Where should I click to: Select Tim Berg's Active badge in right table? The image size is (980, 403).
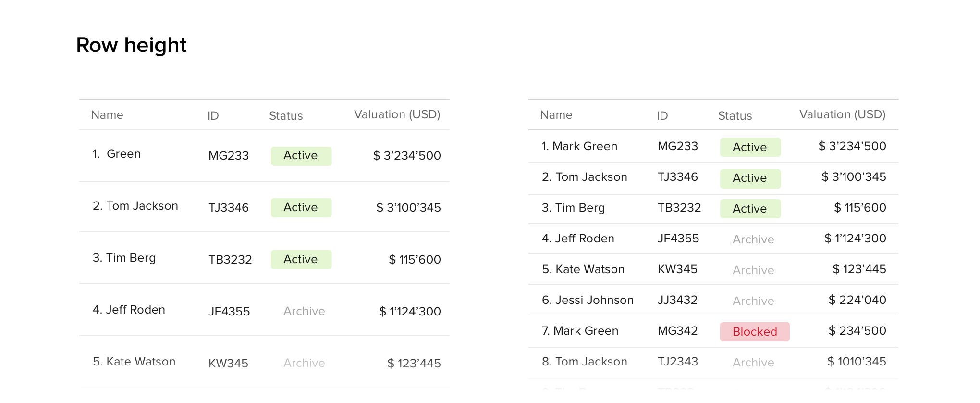point(750,209)
